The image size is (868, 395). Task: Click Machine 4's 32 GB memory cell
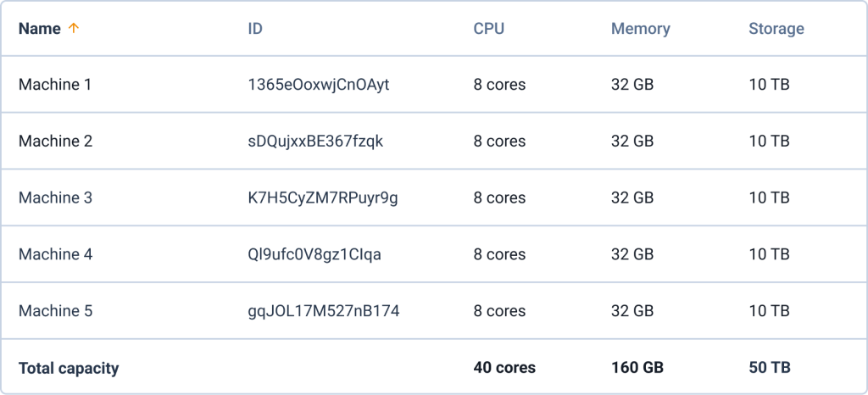[x=632, y=254]
